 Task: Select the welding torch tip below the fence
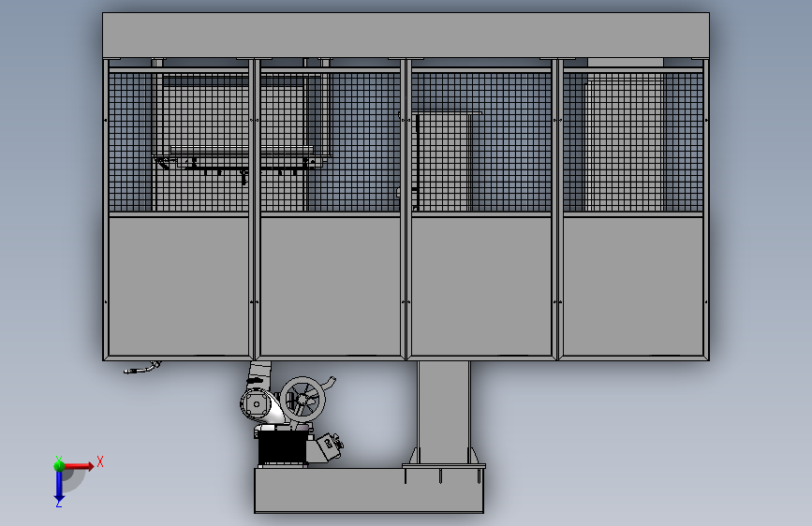tap(142, 369)
